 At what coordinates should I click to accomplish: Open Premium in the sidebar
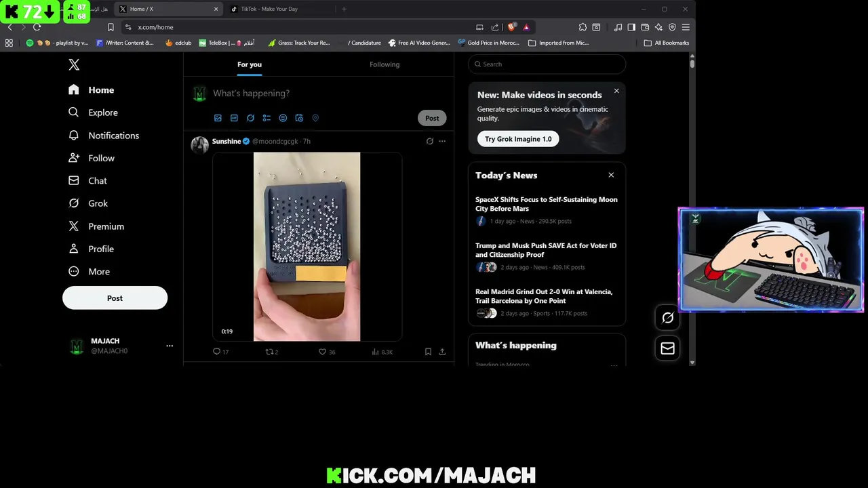pos(96,226)
